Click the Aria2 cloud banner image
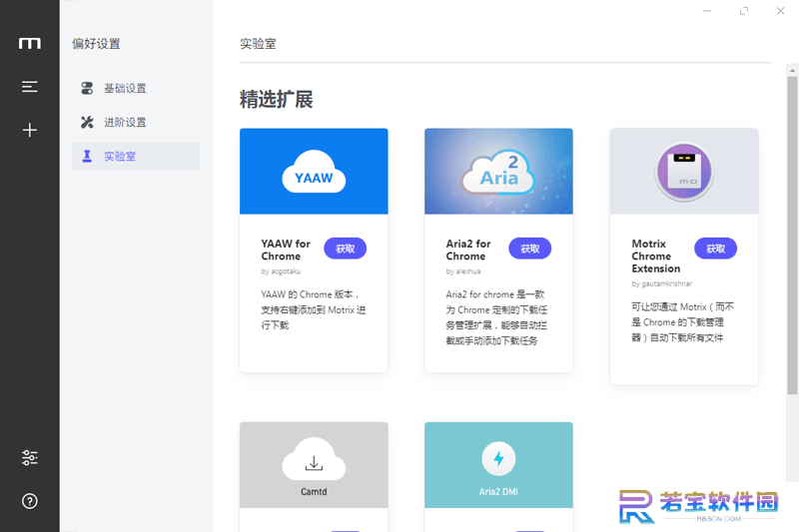Screen dimensions: 799x532 (498, 171)
